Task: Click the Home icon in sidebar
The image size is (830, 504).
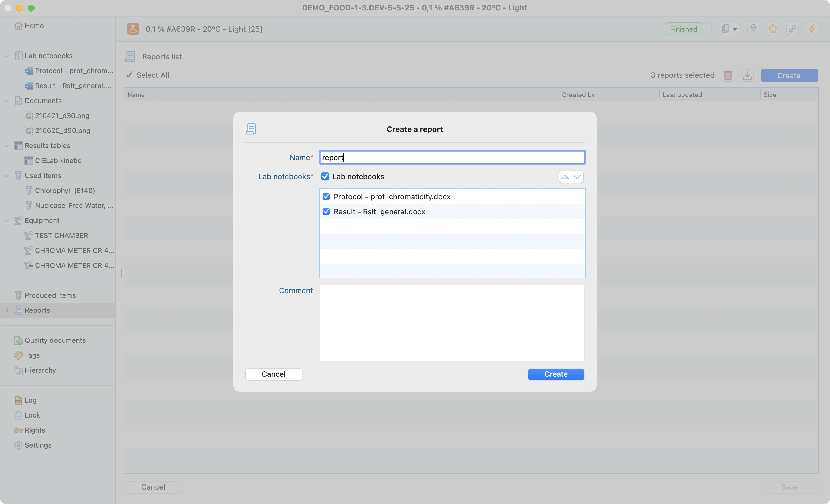Action: click(18, 26)
